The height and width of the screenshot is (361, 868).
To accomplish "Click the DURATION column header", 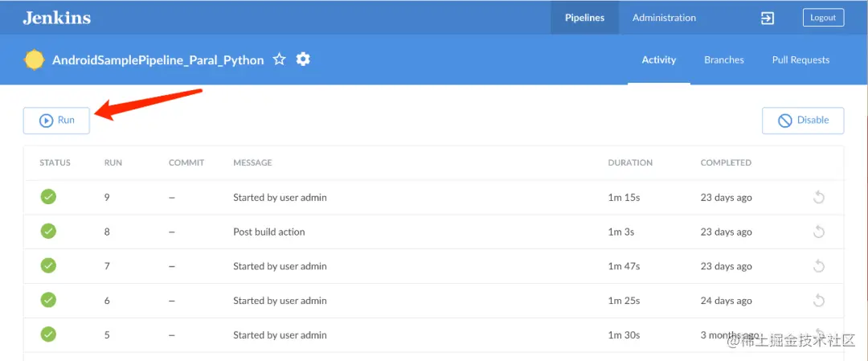I will point(630,162).
